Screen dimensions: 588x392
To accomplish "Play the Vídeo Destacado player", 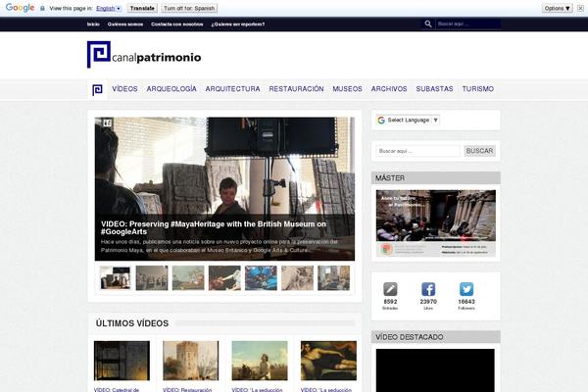I will (435, 370).
